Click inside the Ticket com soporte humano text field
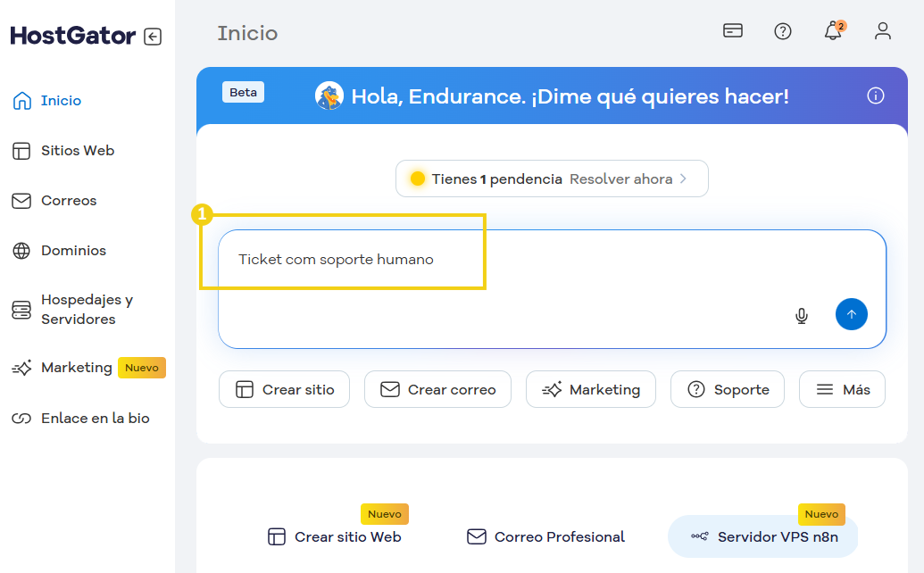 (x=337, y=260)
